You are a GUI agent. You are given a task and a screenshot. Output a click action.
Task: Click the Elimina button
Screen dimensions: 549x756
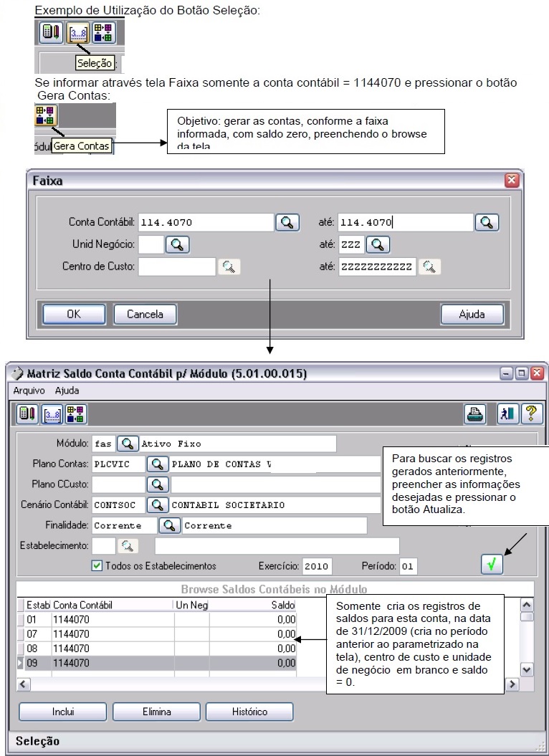pos(156,712)
